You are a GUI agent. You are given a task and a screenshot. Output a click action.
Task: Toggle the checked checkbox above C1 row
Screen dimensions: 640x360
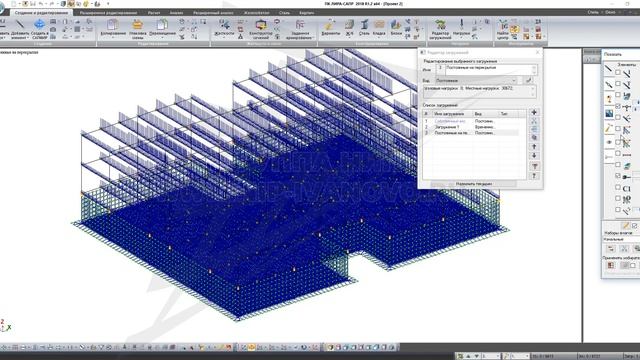point(618,176)
